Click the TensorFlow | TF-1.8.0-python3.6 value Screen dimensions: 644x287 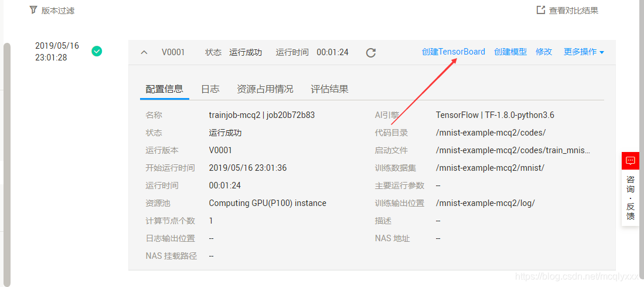pos(495,115)
